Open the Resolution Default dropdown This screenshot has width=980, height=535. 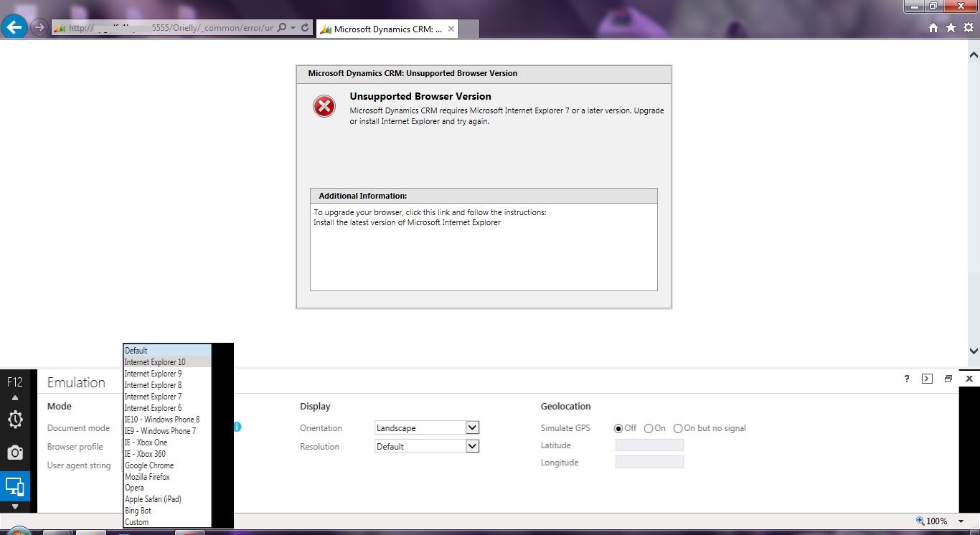pyautogui.click(x=427, y=446)
